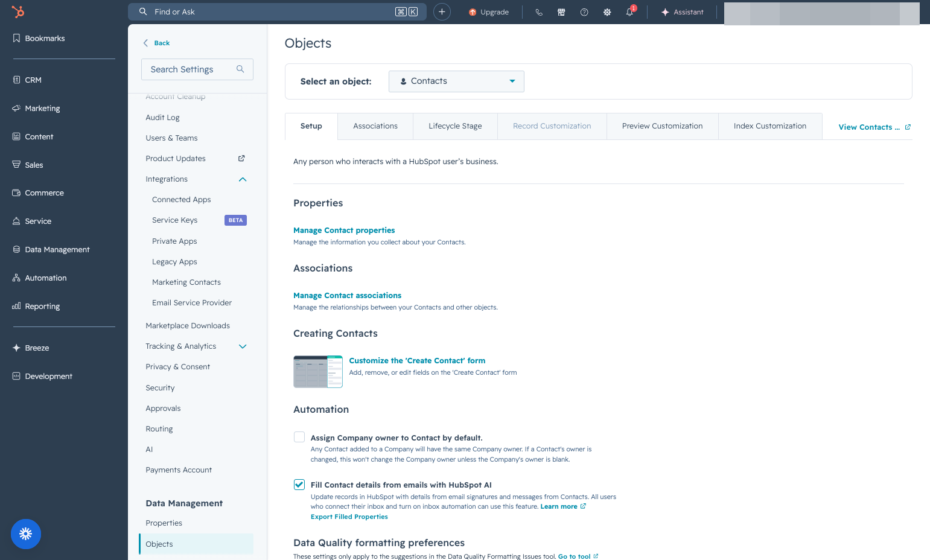Open the marketplace icon in top bar
This screenshot has width=930, height=560.
[x=561, y=12]
